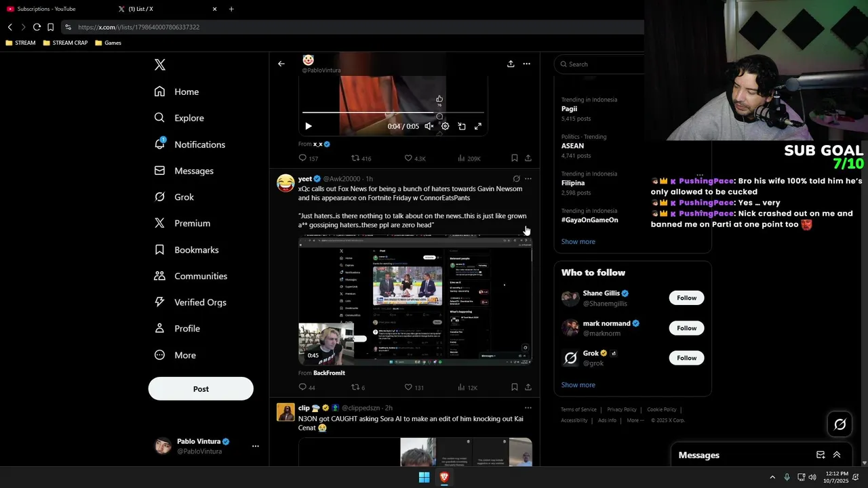868x488 pixels.
Task: View analytics of post with 12K views
Action: [x=468, y=387]
